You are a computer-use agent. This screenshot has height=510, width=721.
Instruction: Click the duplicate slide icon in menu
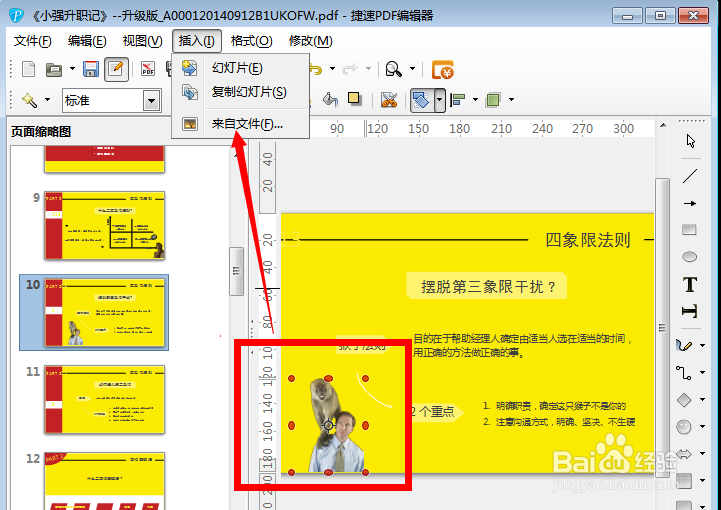[189, 92]
